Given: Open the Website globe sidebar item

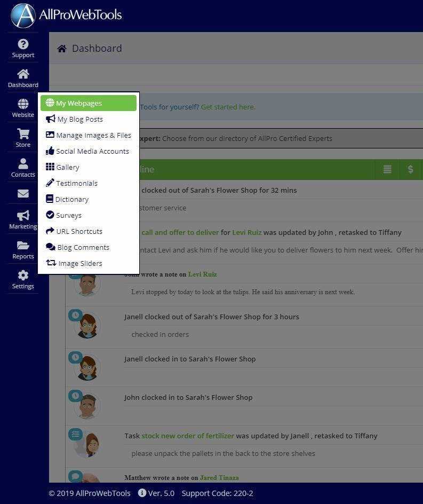Looking at the screenshot, I should click(x=23, y=108).
